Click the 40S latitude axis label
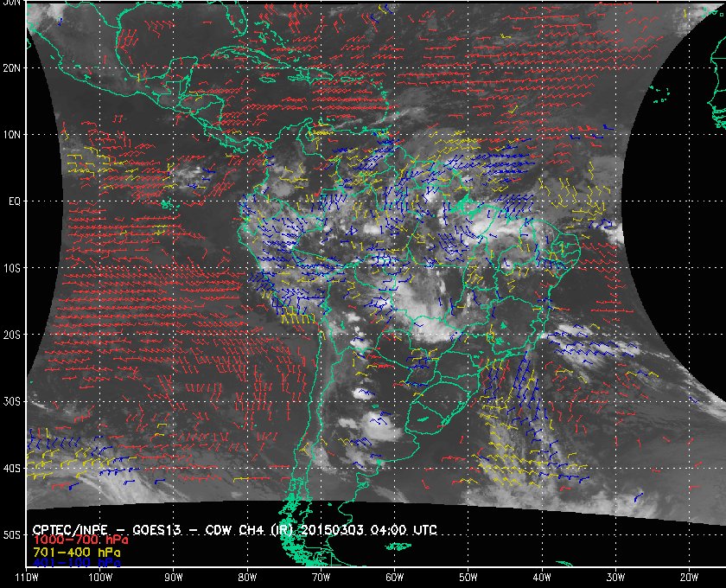 coord(11,469)
